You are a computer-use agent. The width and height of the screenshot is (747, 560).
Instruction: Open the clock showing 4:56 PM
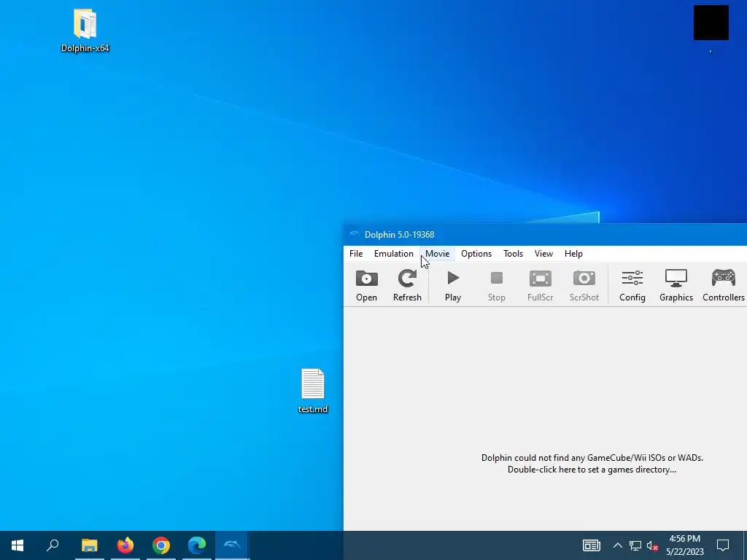pyautogui.click(x=684, y=545)
